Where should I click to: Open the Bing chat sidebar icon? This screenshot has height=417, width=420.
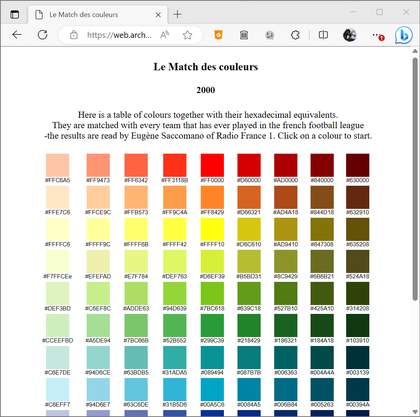pyautogui.click(x=403, y=35)
